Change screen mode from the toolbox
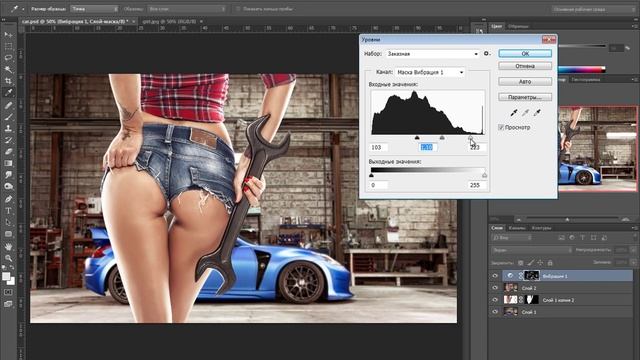Image resolution: width=640 pixels, height=360 pixels. (x=8, y=304)
